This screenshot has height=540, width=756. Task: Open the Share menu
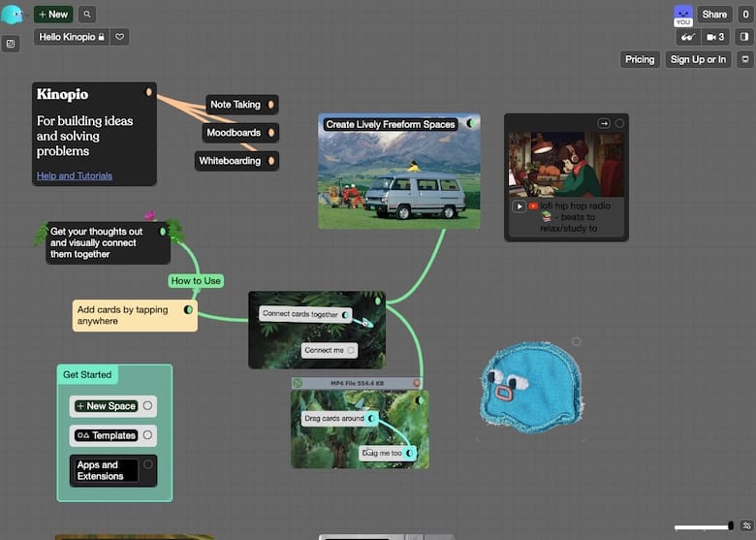pyautogui.click(x=714, y=15)
